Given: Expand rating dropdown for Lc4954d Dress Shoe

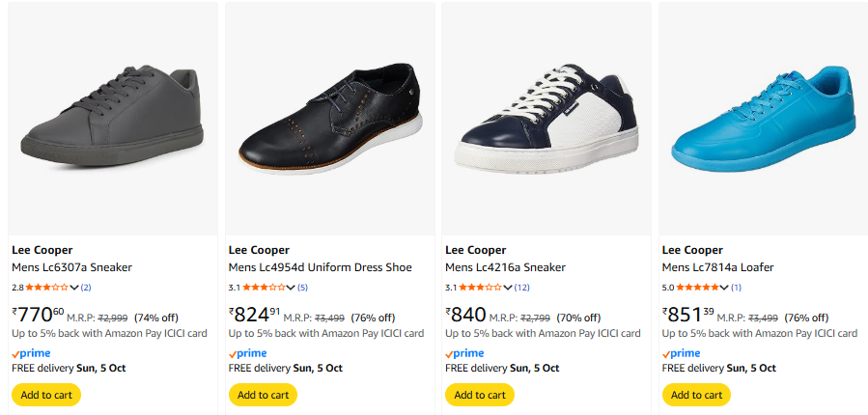Looking at the screenshot, I should point(292,288).
